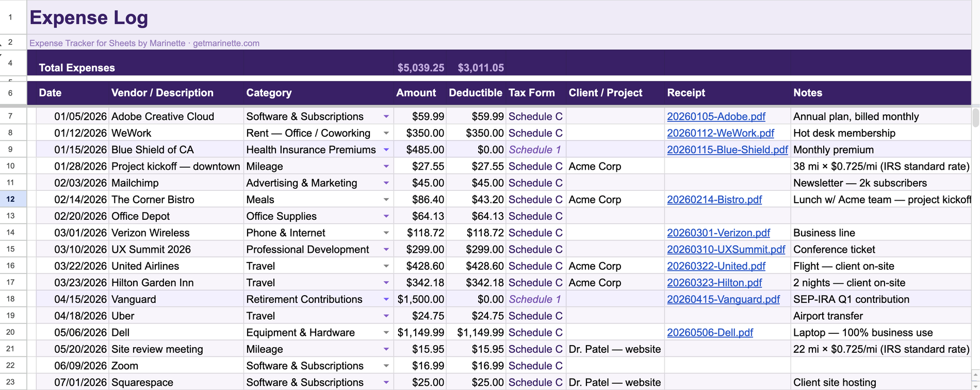The image size is (980, 390).
Task: Select the Client site hosting note
Action: click(x=881, y=382)
